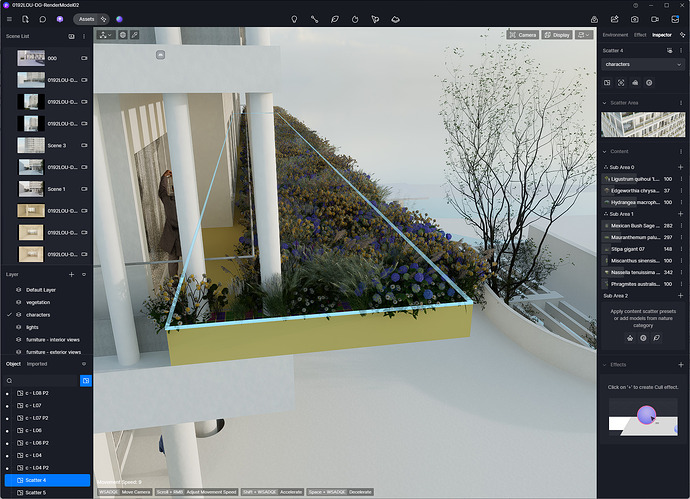Viewport: 690px width, 499px height.
Task: Select the leaf vegetation tool icon
Action: tap(335, 19)
